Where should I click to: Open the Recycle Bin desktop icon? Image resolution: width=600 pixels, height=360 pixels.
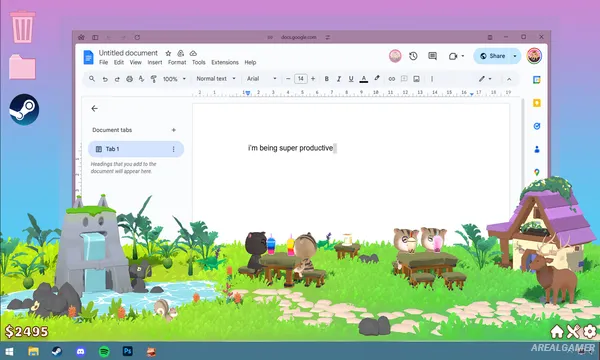pyautogui.click(x=23, y=27)
